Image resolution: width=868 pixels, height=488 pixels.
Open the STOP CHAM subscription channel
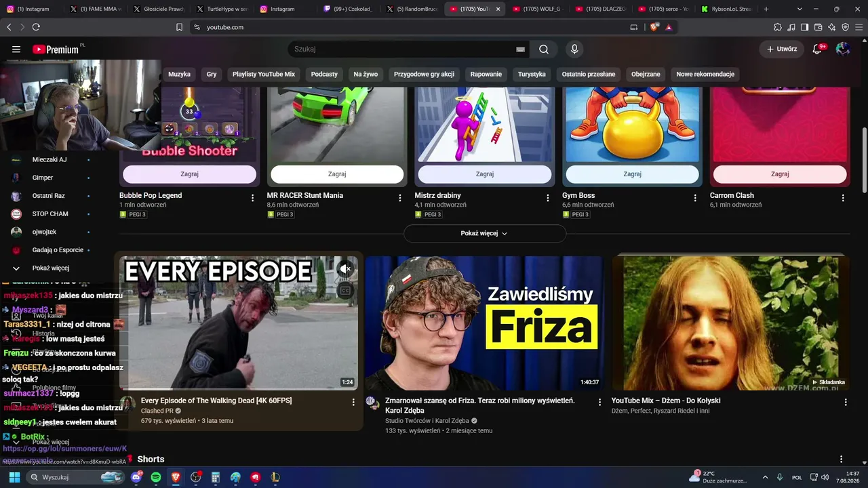coord(50,213)
